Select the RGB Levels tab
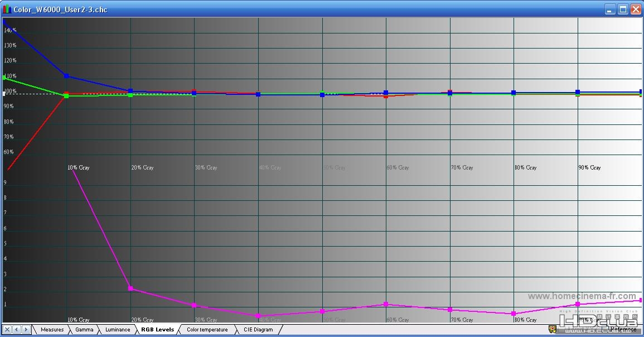This screenshot has width=644, height=337. point(158,330)
